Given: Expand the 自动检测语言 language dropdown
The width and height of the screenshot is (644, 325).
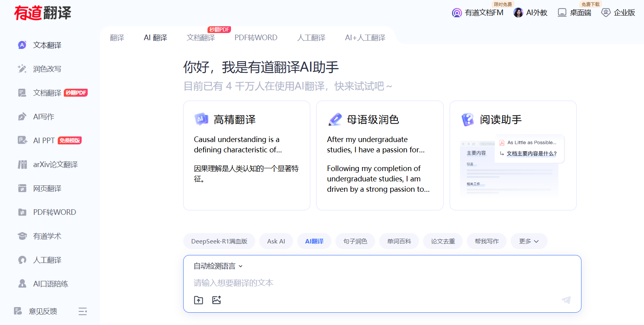Looking at the screenshot, I should pyautogui.click(x=218, y=266).
